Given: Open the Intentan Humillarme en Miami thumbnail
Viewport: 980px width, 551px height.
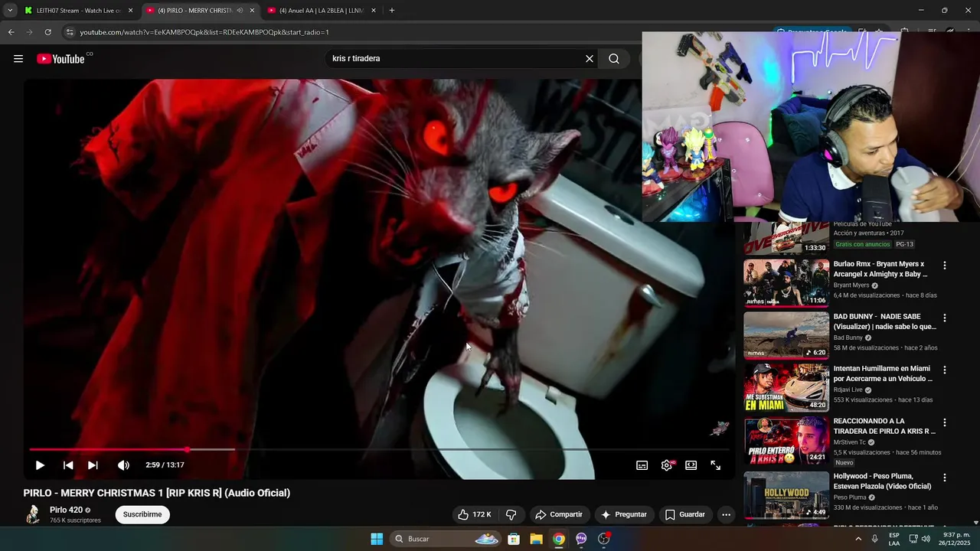Looking at the screenshot, I should point(786,387).
